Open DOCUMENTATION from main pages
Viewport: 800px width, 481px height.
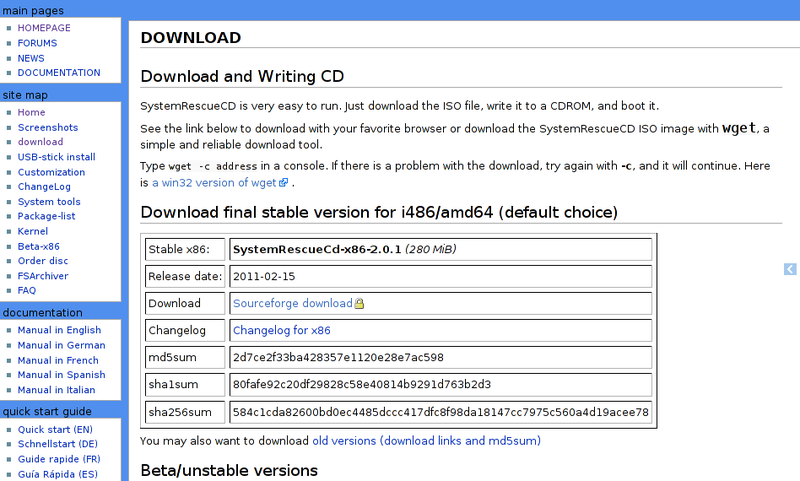pyautogui.click(x=59, y=73)
